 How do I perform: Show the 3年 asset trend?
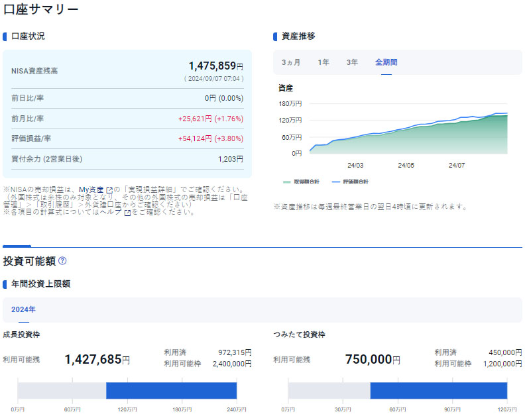(x=352, y=62)
